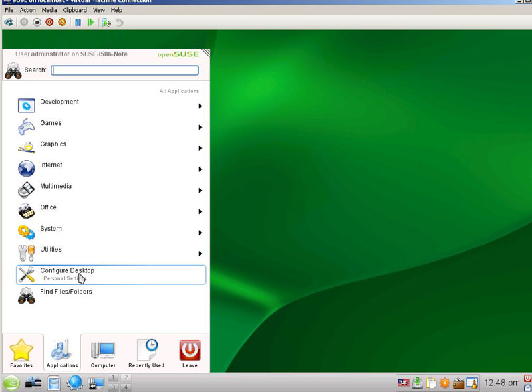
Task: Open the Action menu
Action: tap(27, 10)
